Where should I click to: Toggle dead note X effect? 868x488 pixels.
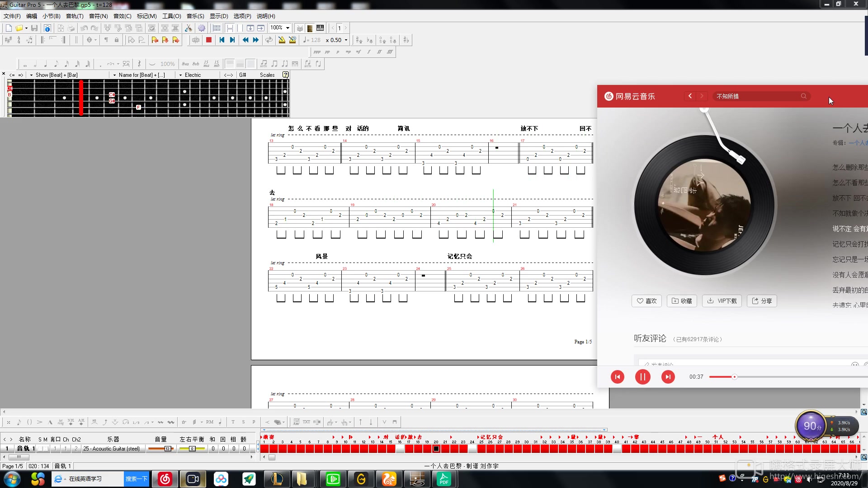9,422
